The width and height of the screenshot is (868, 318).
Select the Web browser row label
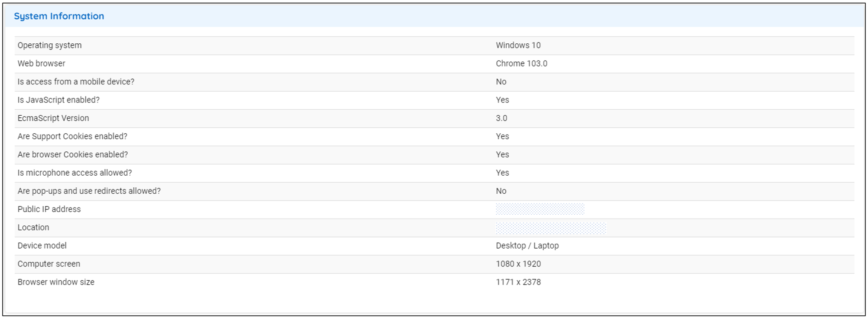point(41,63)
